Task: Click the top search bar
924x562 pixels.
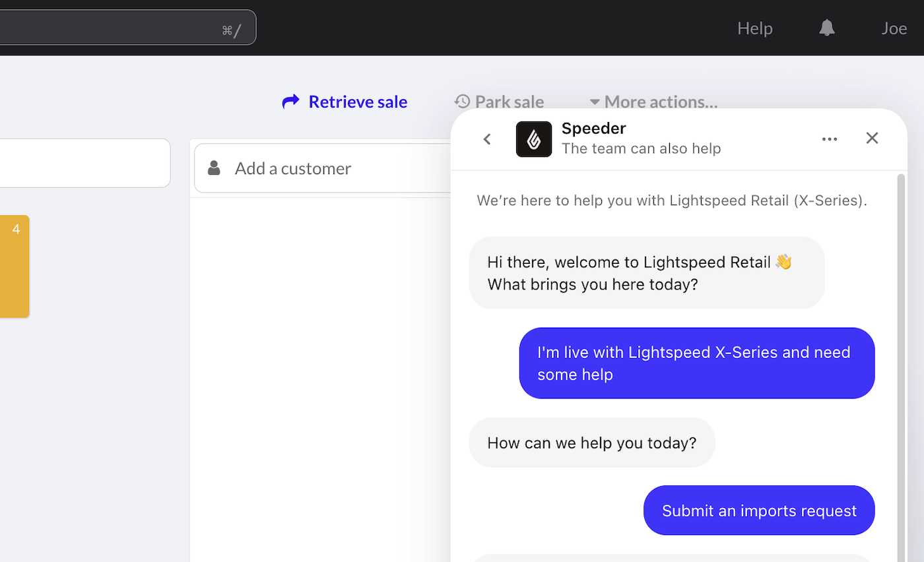Action: pyautogui.click(x=127, y=28)
